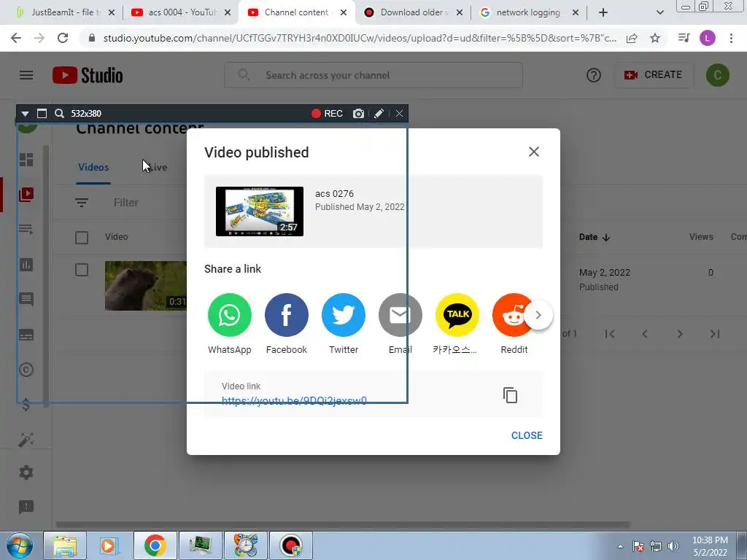This screenshot has width=747, height=560.
Task: Open Dashboard in the sidebar
Action: [x=26, y=160]
